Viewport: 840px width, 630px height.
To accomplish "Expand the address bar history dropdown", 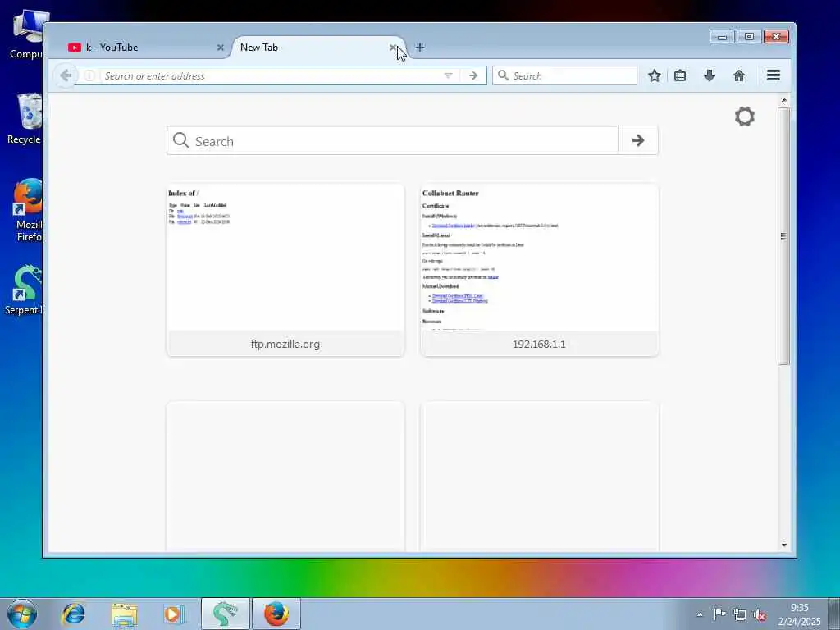I will (449, 75).
